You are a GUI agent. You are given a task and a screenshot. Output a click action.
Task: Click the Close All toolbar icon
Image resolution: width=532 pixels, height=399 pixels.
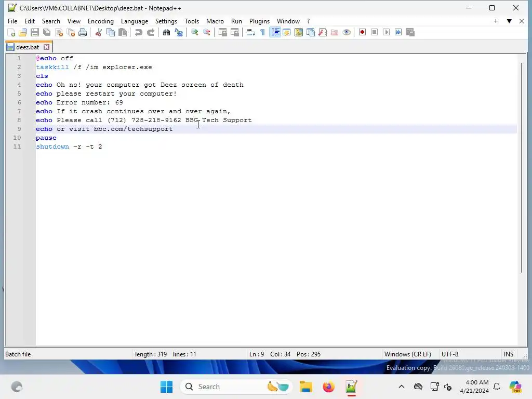click(x=71, y=32)
